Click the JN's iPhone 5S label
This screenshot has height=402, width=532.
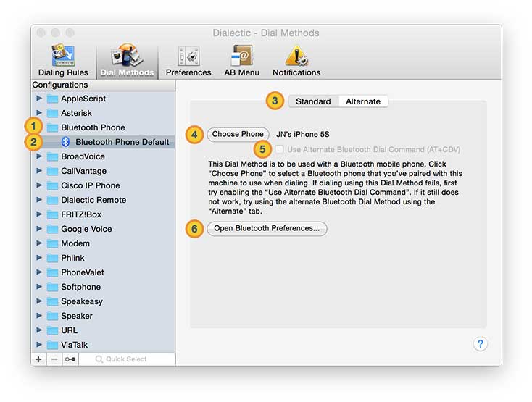303,134
